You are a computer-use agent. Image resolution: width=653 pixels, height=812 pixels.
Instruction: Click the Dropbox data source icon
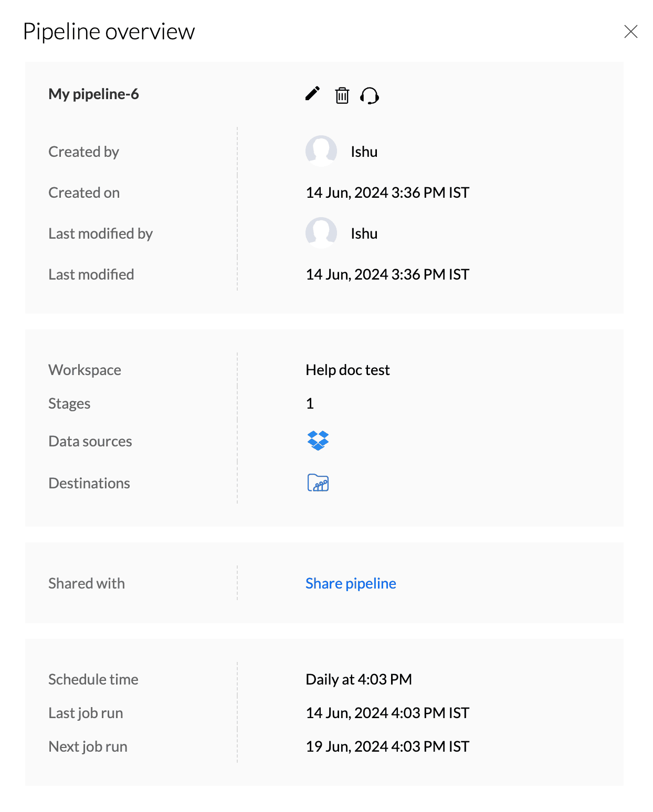[x=318, y=441]
